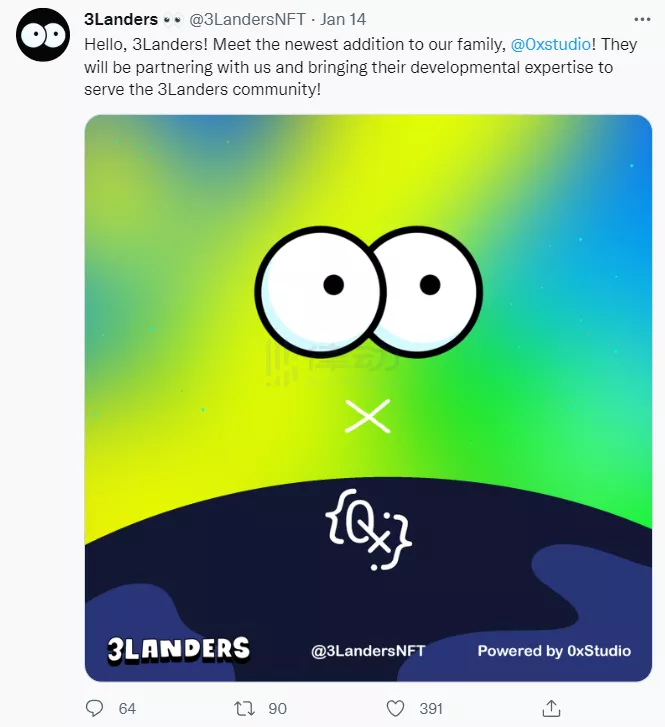Open the attached partnership image
The height and width of the screenshot is (727, 665).
click(x=368, y=398)
